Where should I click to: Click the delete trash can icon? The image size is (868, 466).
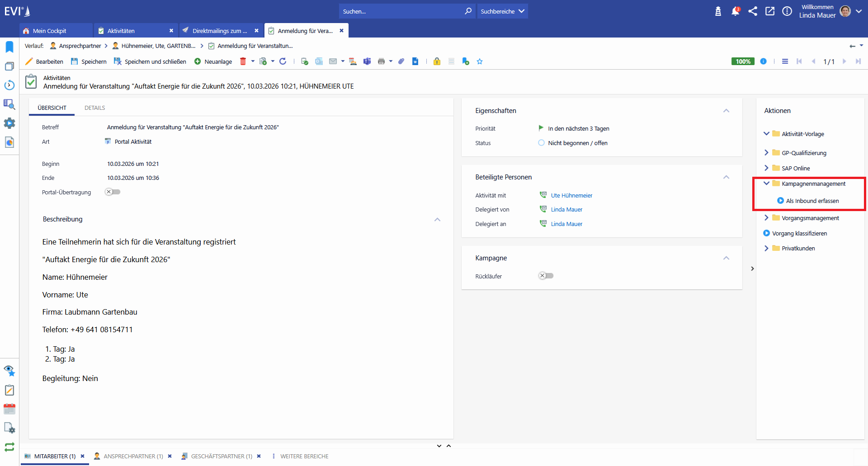[x=243, y=61]
